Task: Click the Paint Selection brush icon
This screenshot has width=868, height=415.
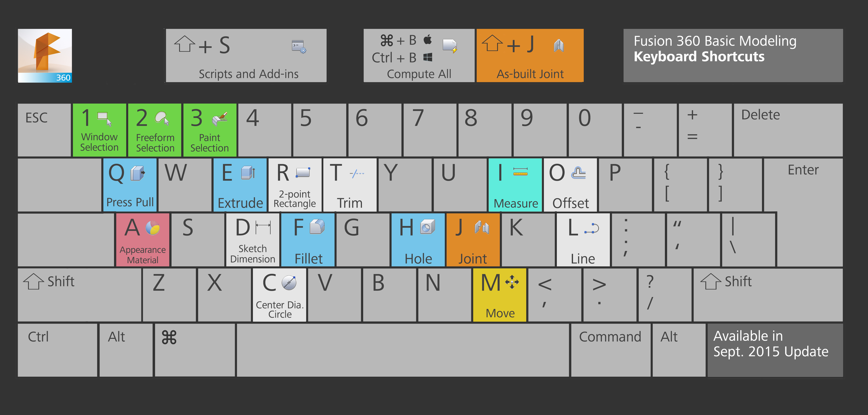Action: pos(220,119)
